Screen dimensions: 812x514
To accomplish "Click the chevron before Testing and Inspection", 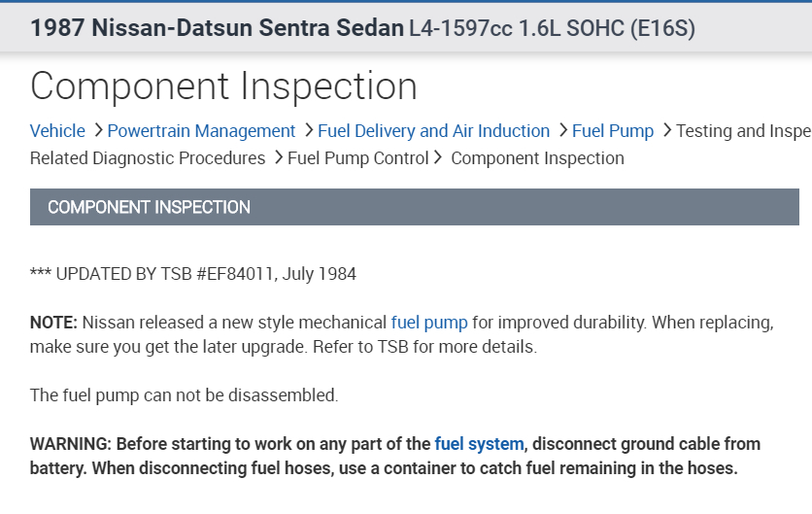I will 665,130.
